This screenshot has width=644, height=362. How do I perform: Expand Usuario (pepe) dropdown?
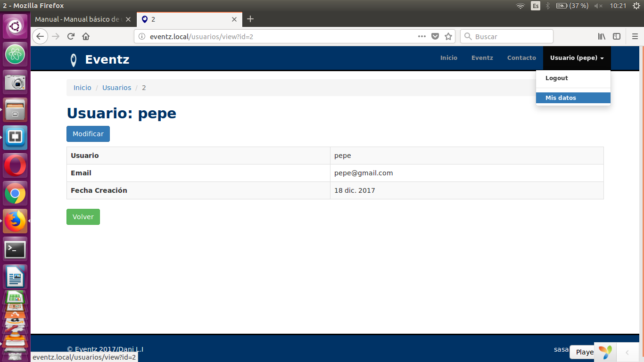(x=577, y=58)
